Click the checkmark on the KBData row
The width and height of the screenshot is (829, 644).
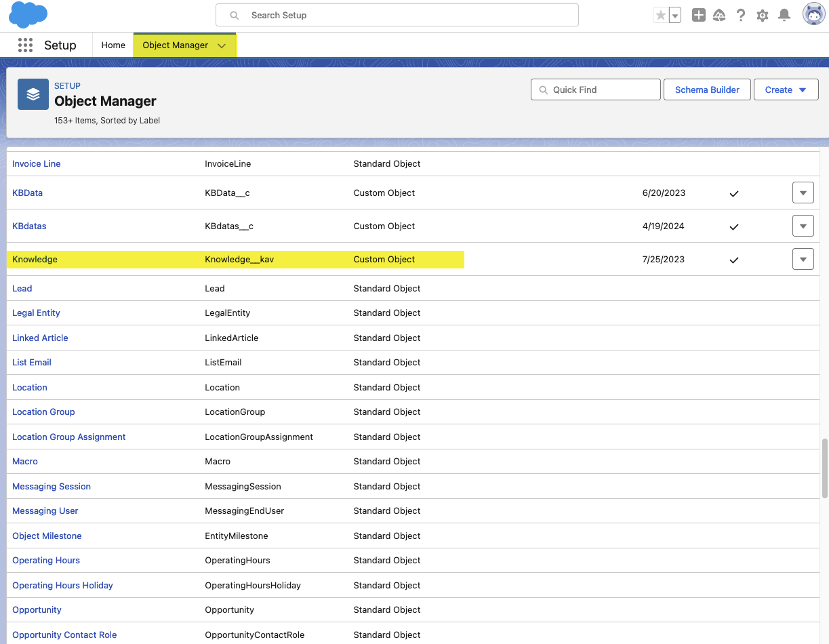[x=734, y=193]
